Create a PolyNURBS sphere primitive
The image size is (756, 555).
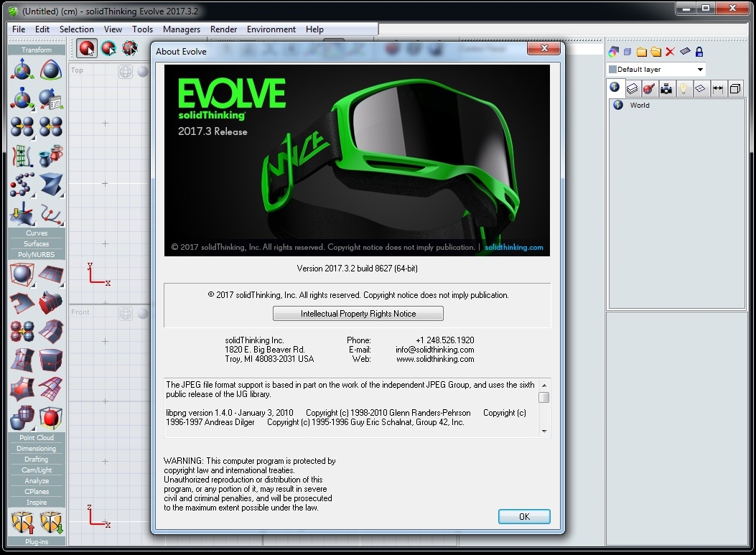[22, 274]
